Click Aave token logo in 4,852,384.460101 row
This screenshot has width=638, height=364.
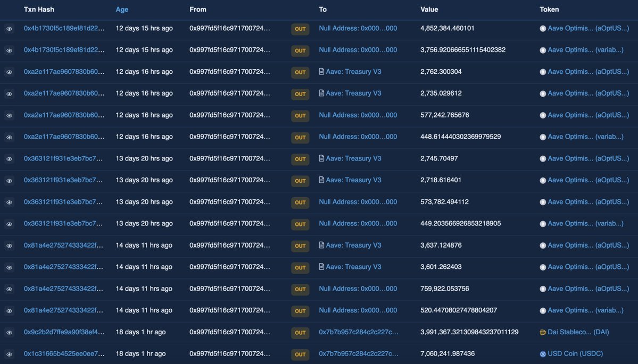pyautogui.click(x=542, y=29)
